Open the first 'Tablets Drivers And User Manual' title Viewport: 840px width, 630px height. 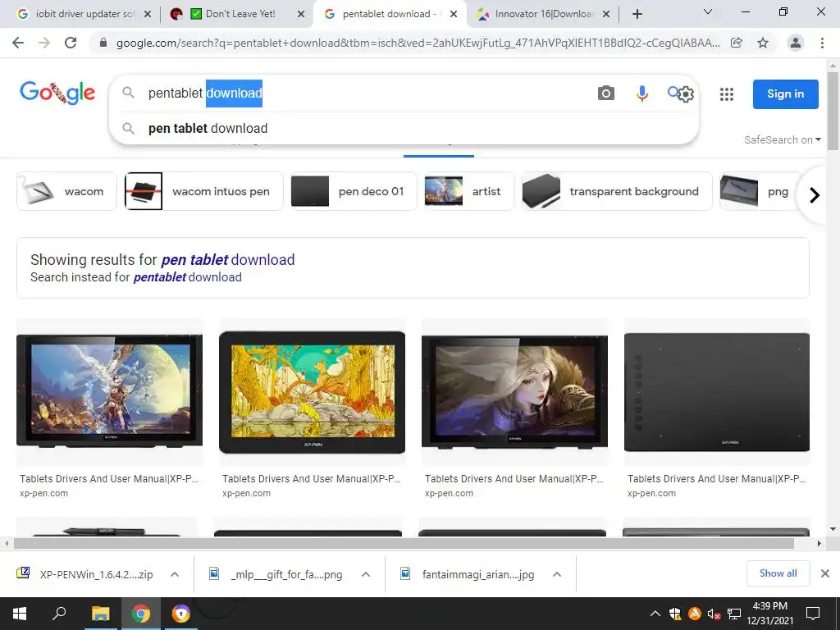109,479
